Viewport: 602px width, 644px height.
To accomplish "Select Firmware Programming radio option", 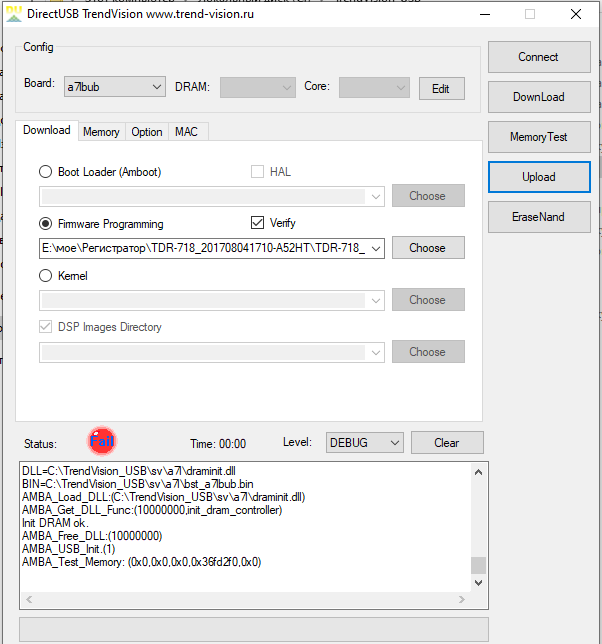I will pyautogui.click(x=45, y=224).
